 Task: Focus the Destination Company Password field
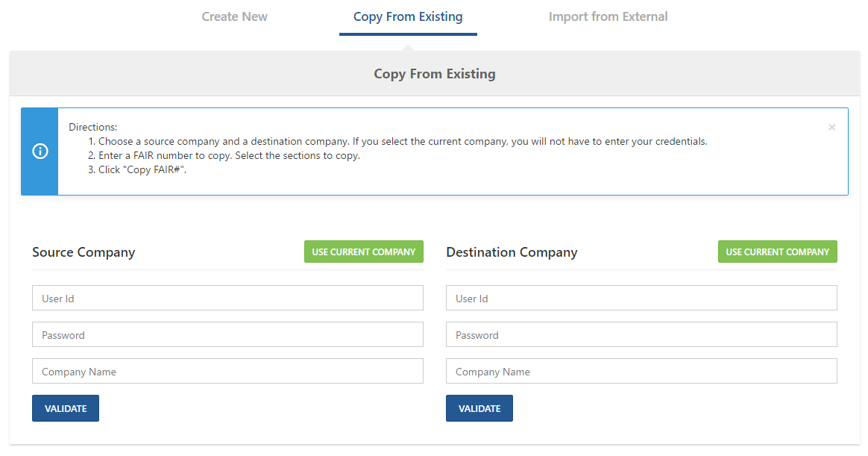[641, 334]
